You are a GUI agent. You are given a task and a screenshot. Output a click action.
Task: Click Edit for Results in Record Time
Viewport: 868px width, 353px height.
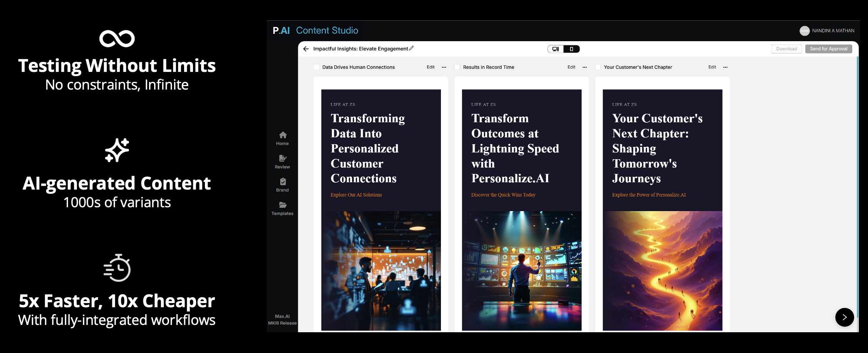pos(571,67)
